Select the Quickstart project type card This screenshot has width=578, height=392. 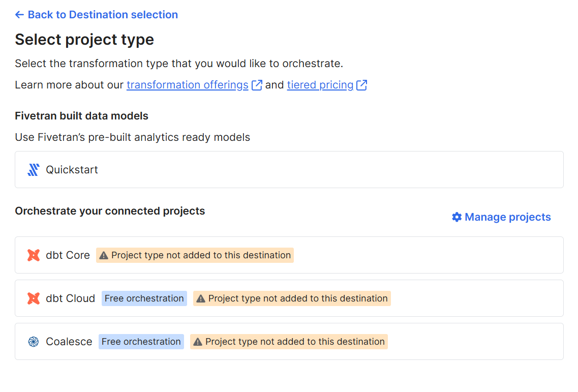point(289,170)
